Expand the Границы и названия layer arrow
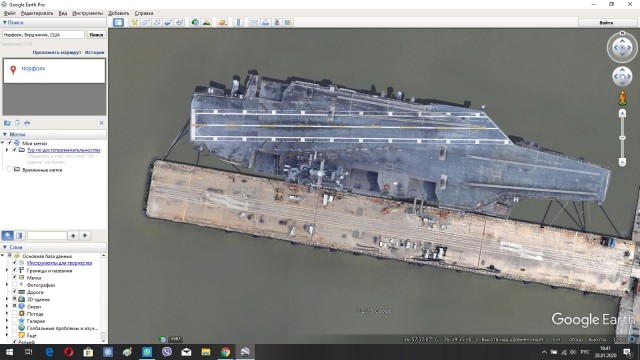The width and height of the screenshot is (640, 360). pos(7,270)
